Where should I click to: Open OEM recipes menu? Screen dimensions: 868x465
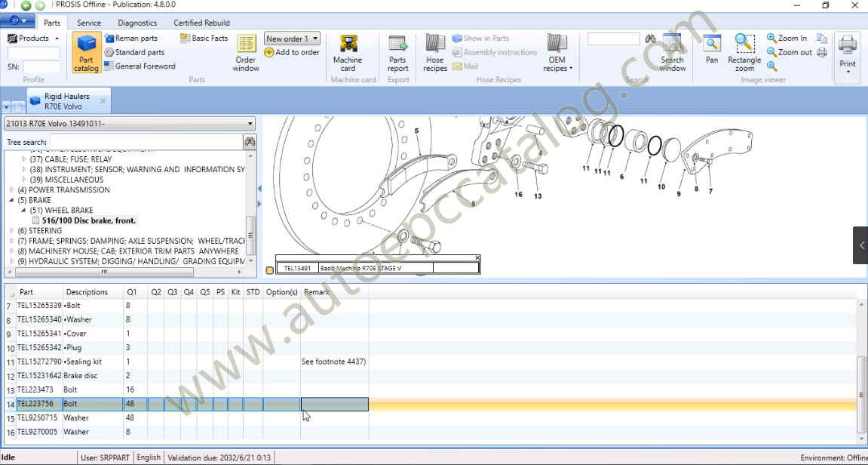(557, 53)
